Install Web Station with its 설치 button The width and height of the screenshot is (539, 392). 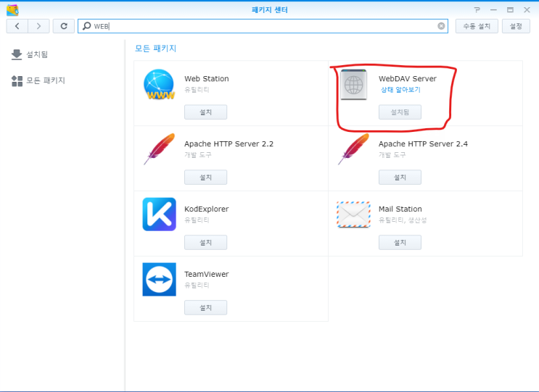point(205,112)
